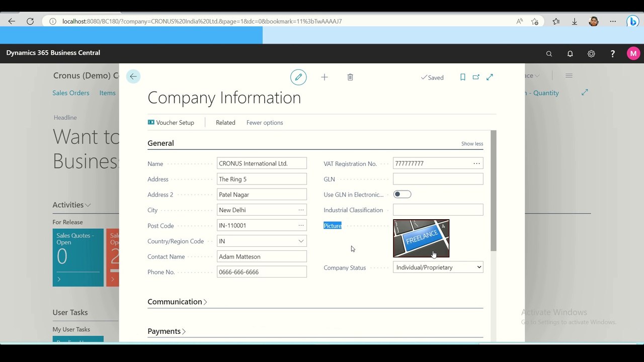Open the Country/Region Code dropdown
This screenshot has width=644, height=362.
262,241
